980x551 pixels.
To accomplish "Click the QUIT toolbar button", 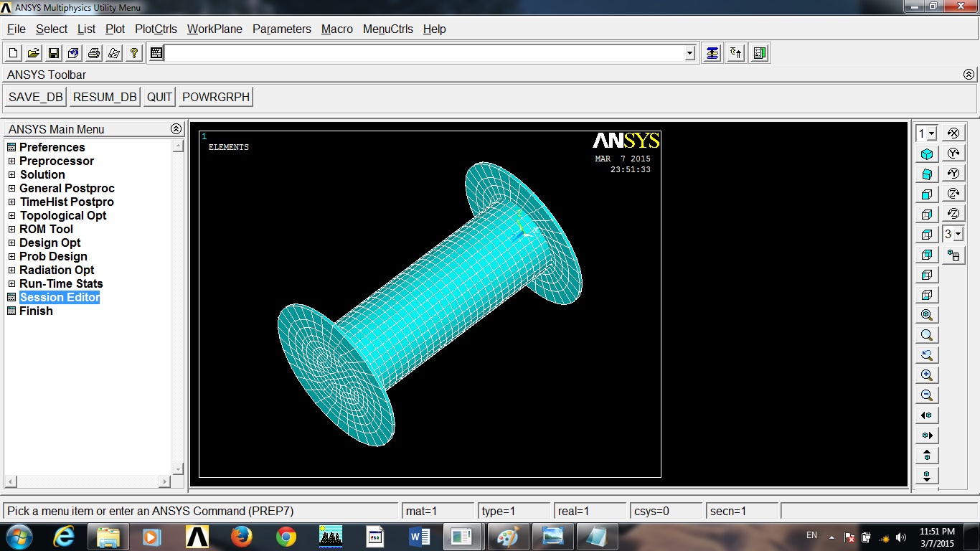I will pos(159,97).
